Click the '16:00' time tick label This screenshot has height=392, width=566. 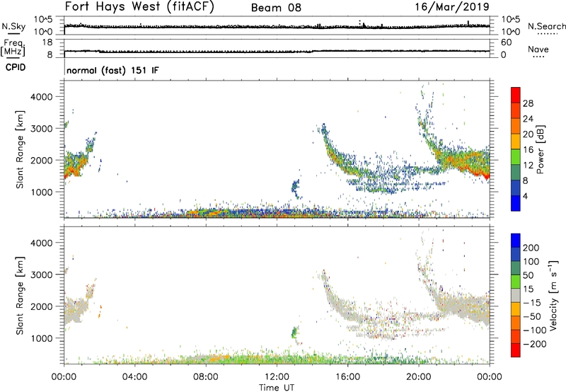(347, 377)
